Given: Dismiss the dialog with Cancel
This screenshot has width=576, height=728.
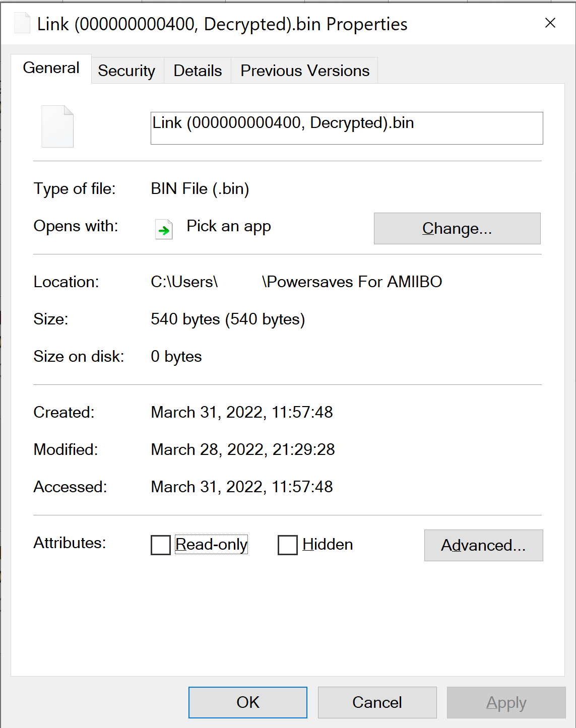Looking at the screenshot, I should (x=377, y=702).
